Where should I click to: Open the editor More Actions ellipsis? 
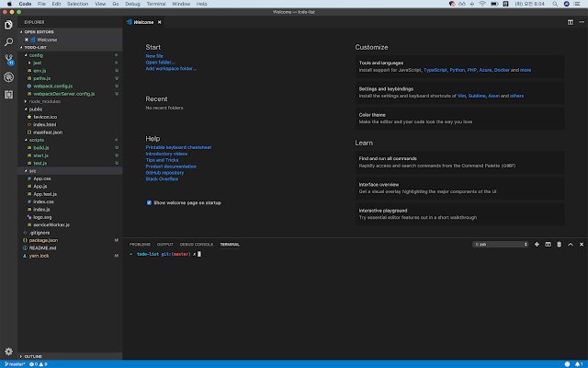click(582, 22)
